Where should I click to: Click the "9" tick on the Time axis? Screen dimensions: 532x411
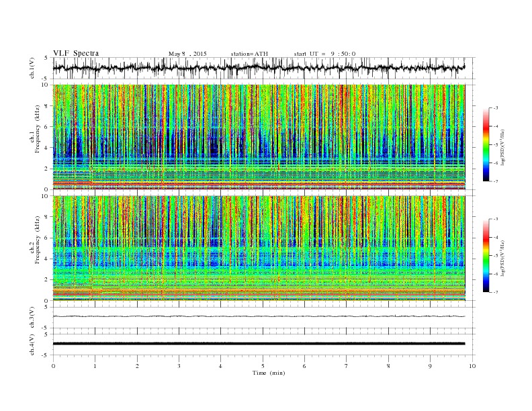pos(430,366)
